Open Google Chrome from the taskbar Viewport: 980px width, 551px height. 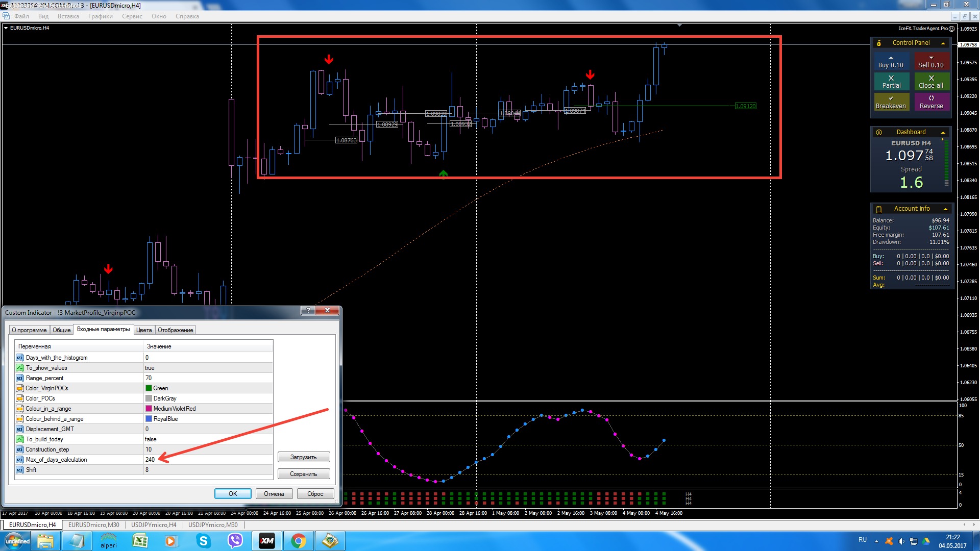(x=299, y=541)
